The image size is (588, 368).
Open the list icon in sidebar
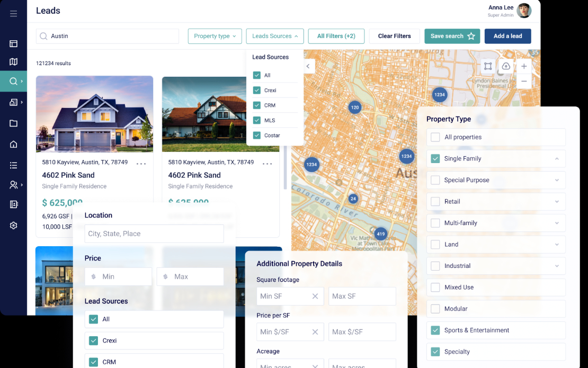(x=13, y=165)
